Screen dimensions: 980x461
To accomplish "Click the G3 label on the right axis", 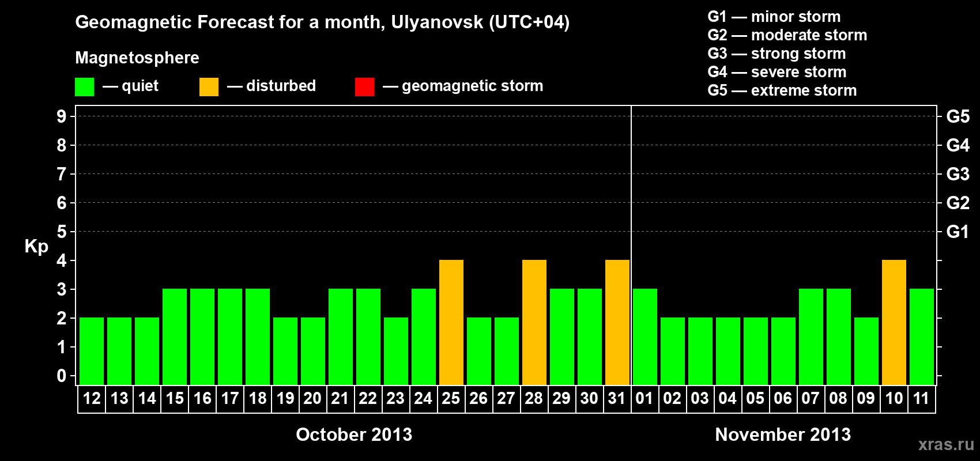I will point(958,174).
